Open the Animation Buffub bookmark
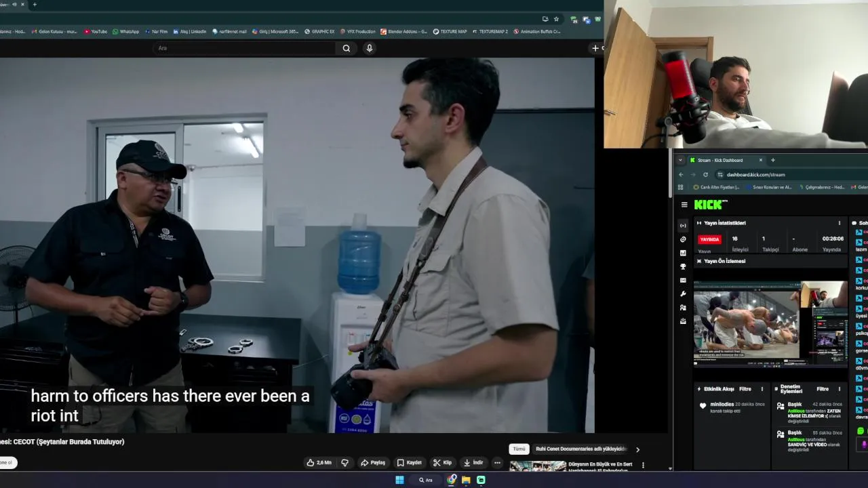 point(537,31)
